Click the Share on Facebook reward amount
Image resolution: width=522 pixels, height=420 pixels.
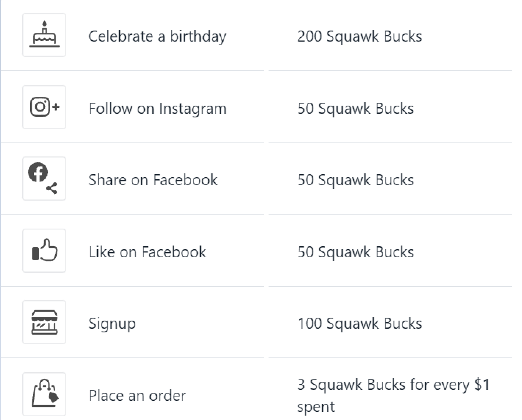point(355,180)
